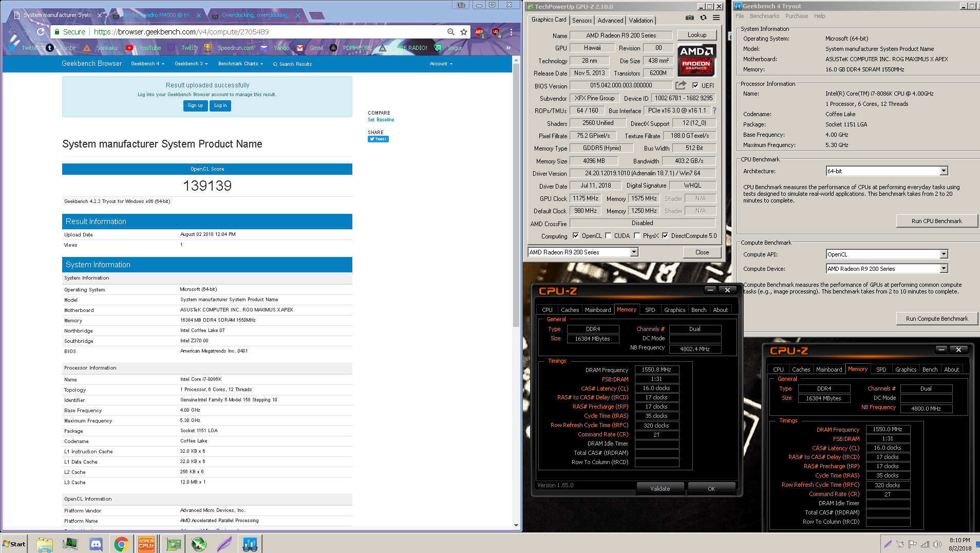This screenshot has width=980, height=553.
Task: Bookmark this page with the star icon
Action: click(464, 32)
